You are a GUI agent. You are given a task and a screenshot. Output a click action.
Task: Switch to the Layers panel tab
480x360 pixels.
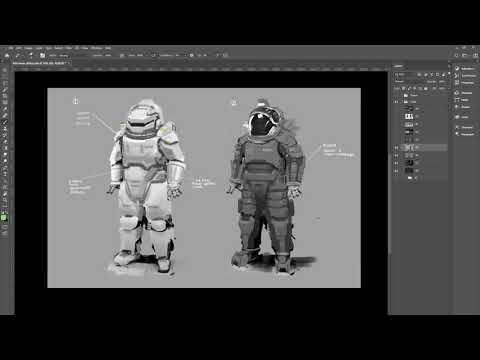point(399,66)
